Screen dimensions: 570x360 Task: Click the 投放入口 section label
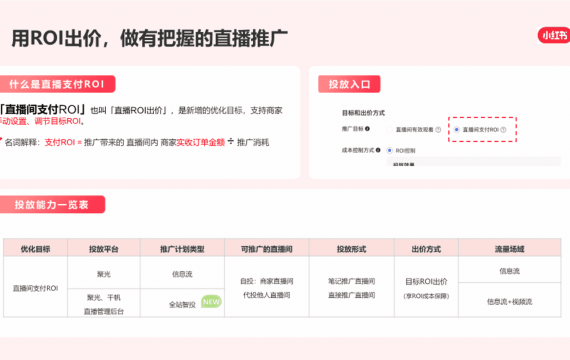349,84
